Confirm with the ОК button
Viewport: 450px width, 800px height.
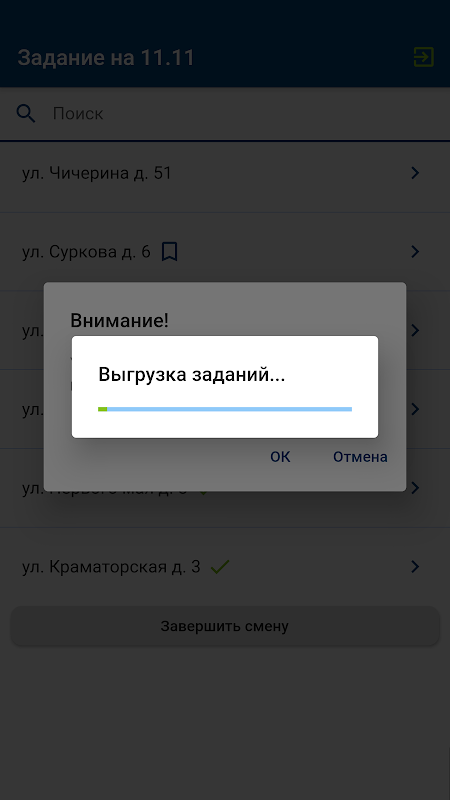(280, 457)
